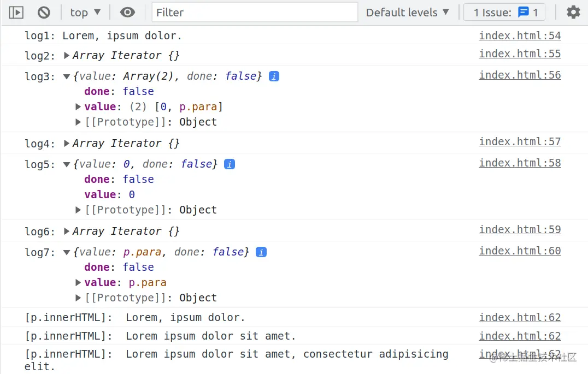Clear the console with the block icon
This screenshot has height=374, width=588.
point(44,12)
